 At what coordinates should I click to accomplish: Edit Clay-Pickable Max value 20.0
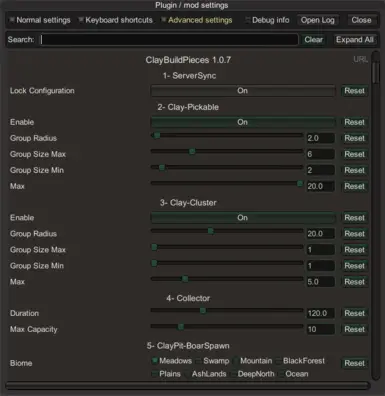coord(320,186)
